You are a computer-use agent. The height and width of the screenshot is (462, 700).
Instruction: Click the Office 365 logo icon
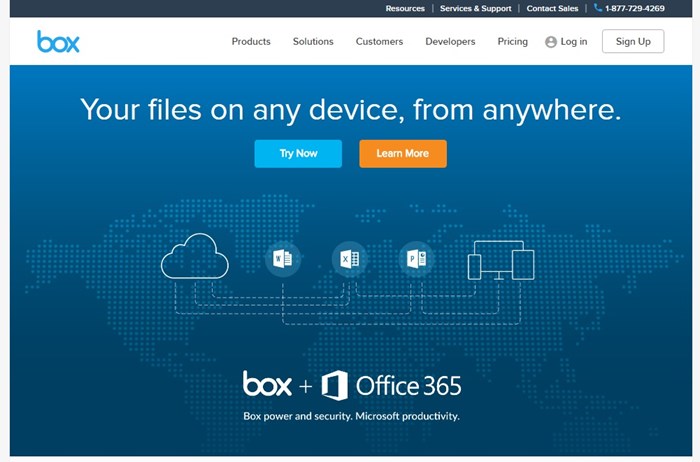point(335,385)
